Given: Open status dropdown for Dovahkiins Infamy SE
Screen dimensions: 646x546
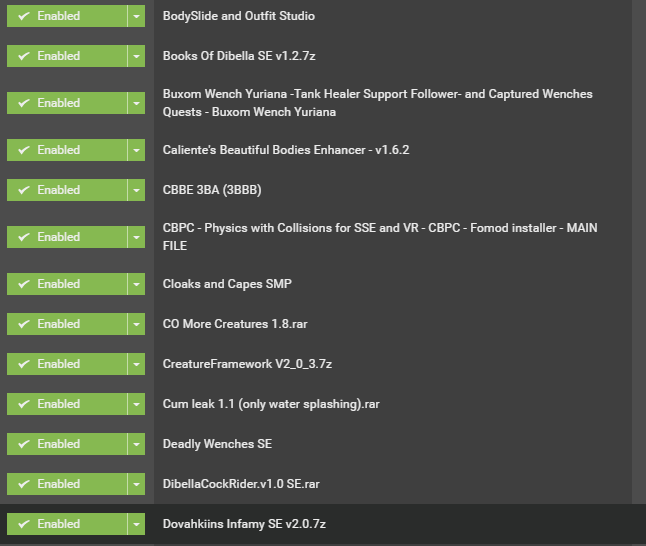Looking at the screenshot, I should coord(136,524).
